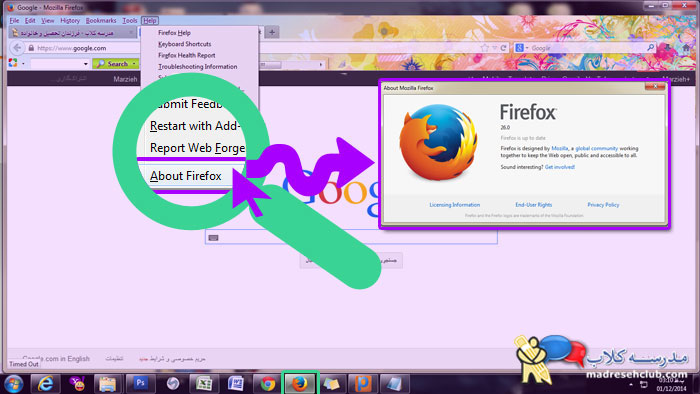
Task: Open the green Search button's dropdown arrow
Action: coord(133,64)
